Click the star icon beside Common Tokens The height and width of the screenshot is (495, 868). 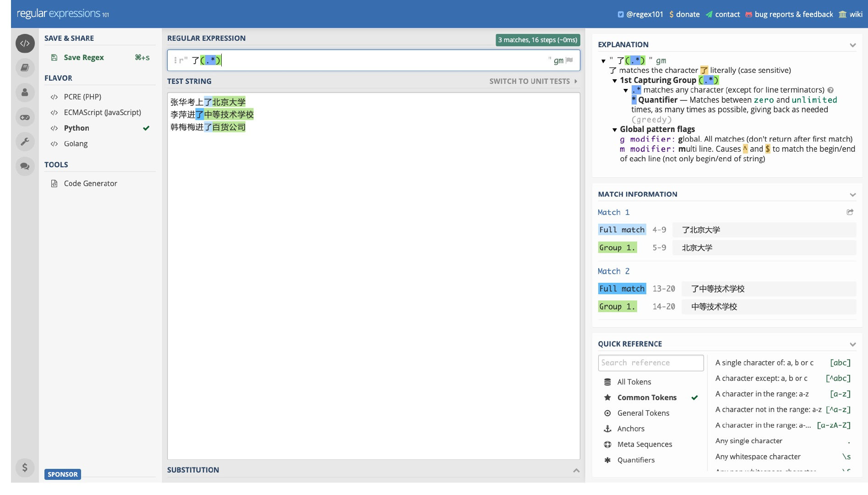607,397
